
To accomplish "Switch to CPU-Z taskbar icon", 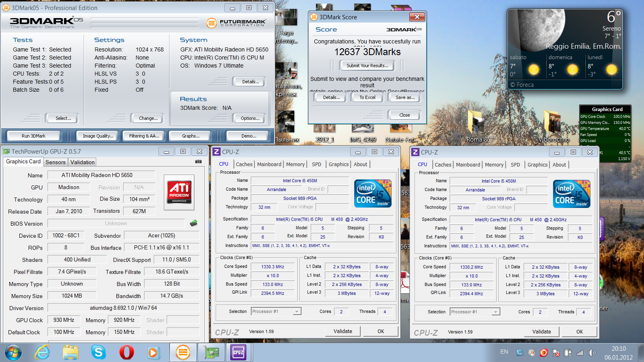I will point(238,353).
